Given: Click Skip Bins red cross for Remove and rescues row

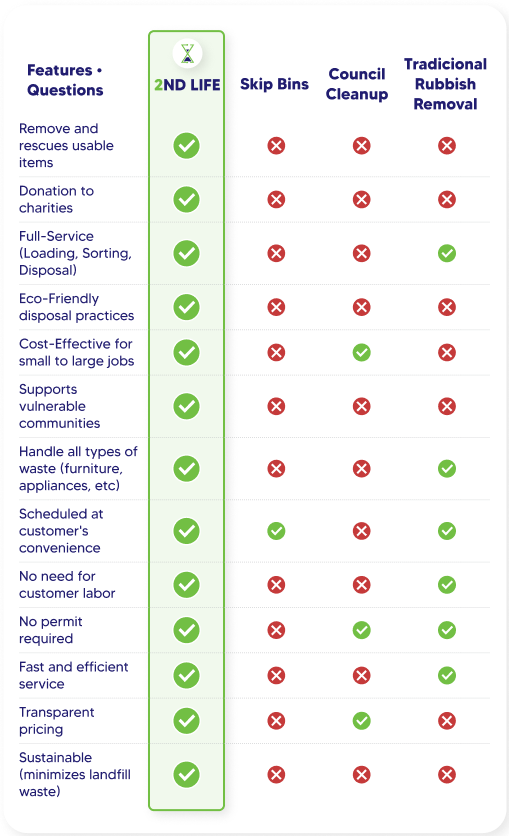Looking at the screenshot, I should click(x=276, y=146).
